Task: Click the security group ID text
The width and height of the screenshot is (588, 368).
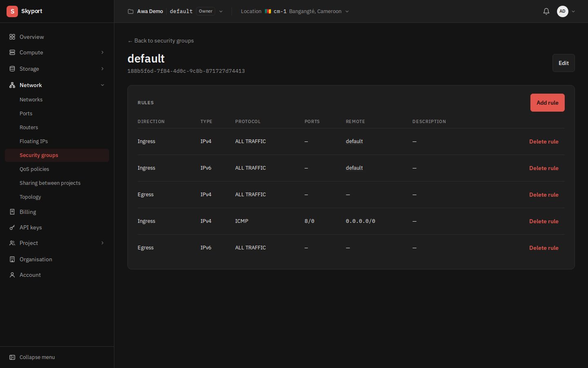Action: point(186,71)
